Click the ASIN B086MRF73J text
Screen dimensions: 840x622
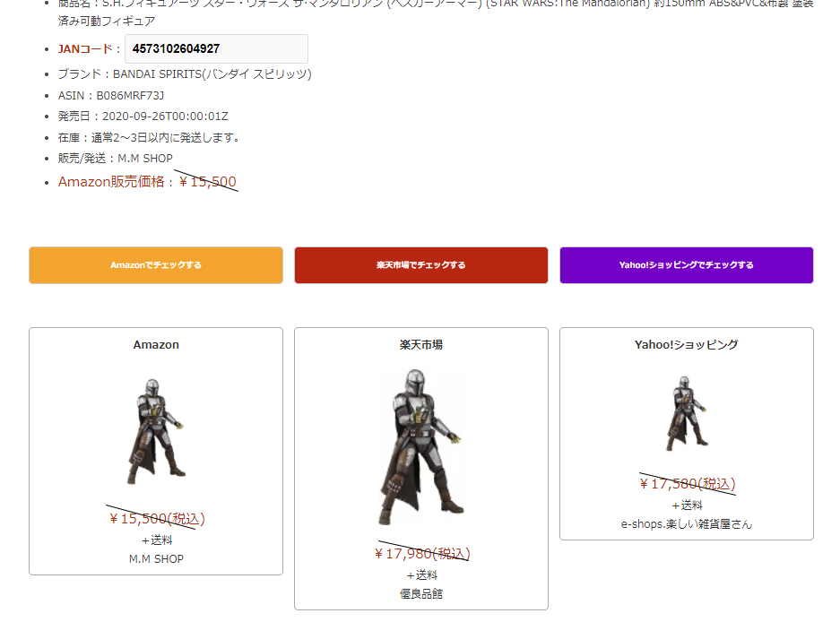pos(111,95)
